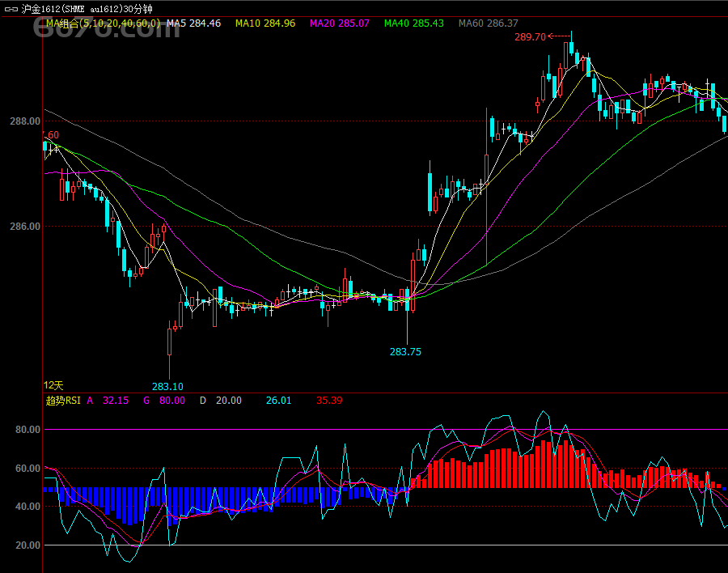Click the 12天 period label
This screenshot has width=728, height=573.
53,385
